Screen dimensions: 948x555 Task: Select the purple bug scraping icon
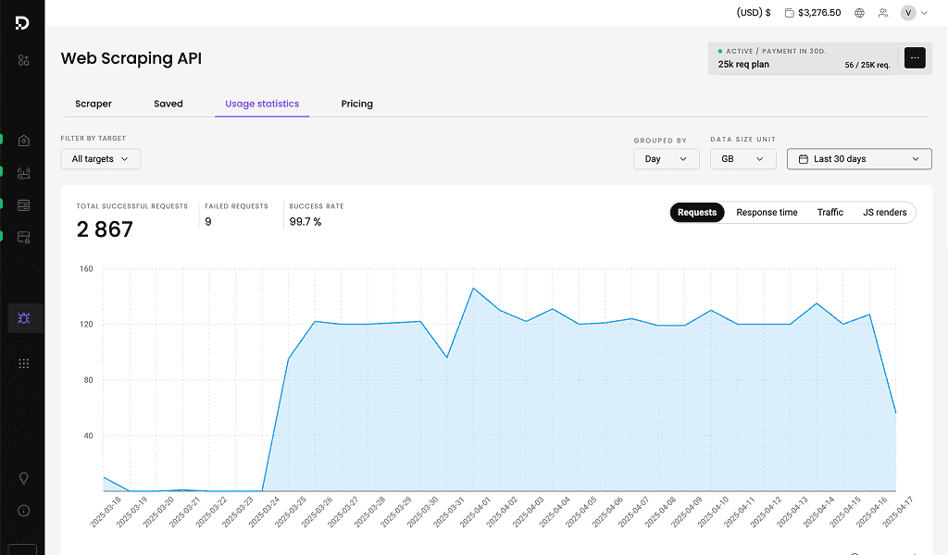coord(24,319)
